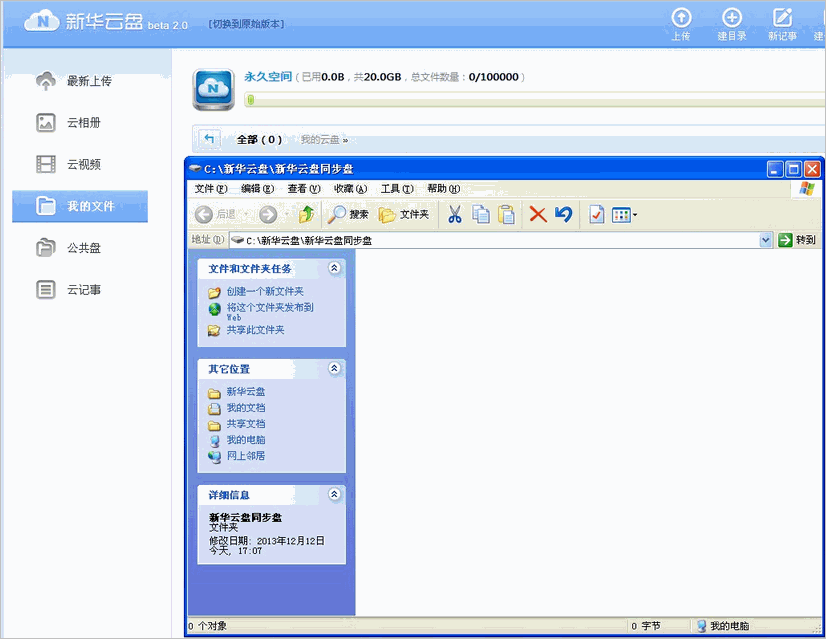This screenshot has width=826, height=639.
Task: Open 公共盘 public disk in sidebar
Action: click(68, 248)
